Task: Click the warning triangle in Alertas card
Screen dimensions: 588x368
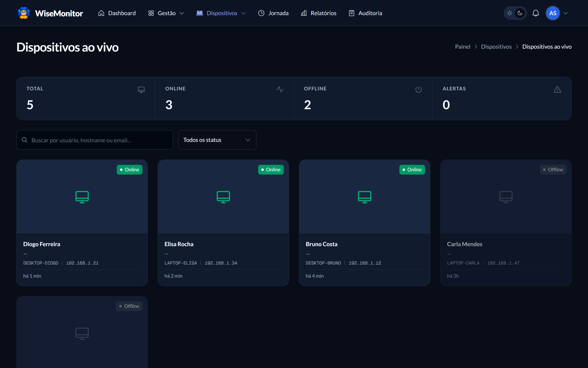Action: tap(557, 90)
